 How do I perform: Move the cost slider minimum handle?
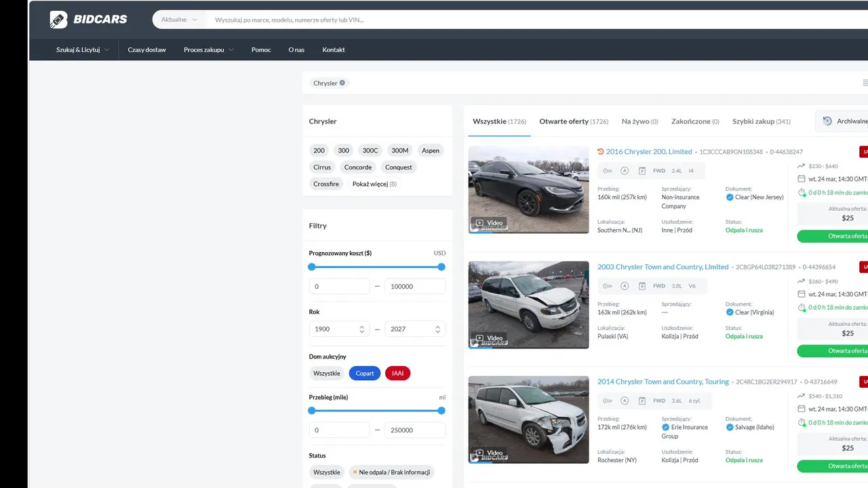point(312,267)
